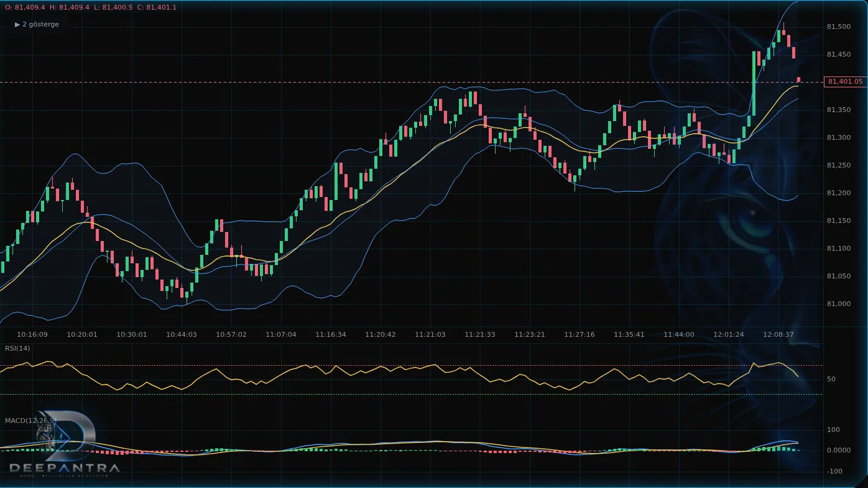Click the 81,300 price axis label
The height and width of the screenshot is (488, 868).
838,137
